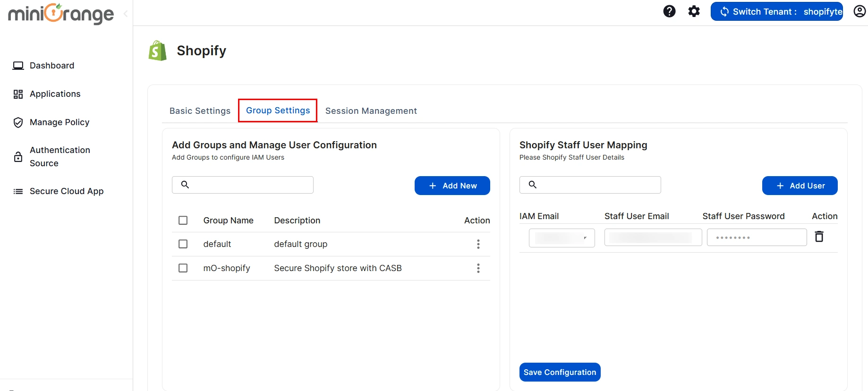This screenshot has height=391, width=868.
Task: Open the Session Management tab
Action: click(371, 111)
